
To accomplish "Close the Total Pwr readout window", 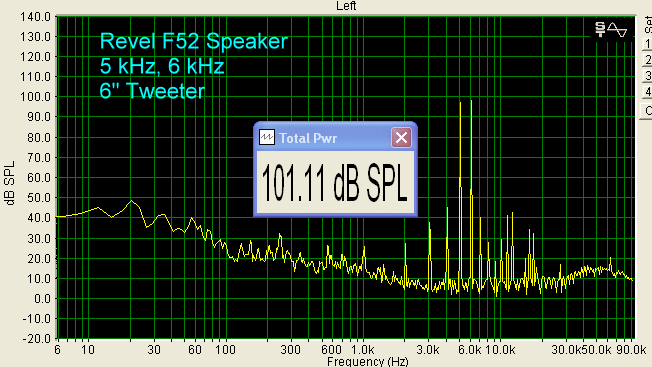I will [401, 138].
